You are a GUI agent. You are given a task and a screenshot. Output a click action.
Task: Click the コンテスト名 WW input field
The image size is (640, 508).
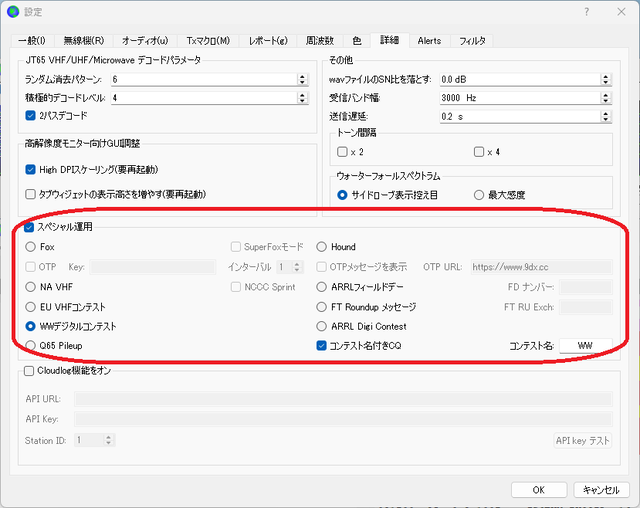(586, 346)
